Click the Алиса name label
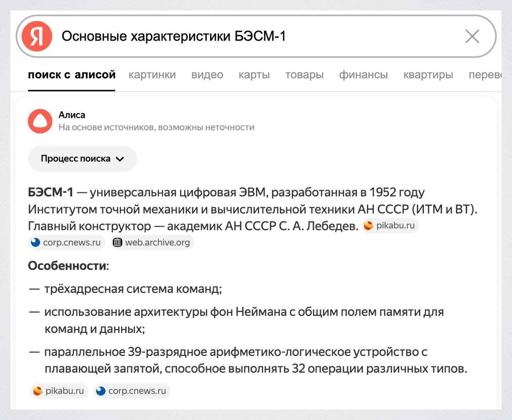This screenshot has width=512, height=420. pyautogui.click(x=72, y=115)
